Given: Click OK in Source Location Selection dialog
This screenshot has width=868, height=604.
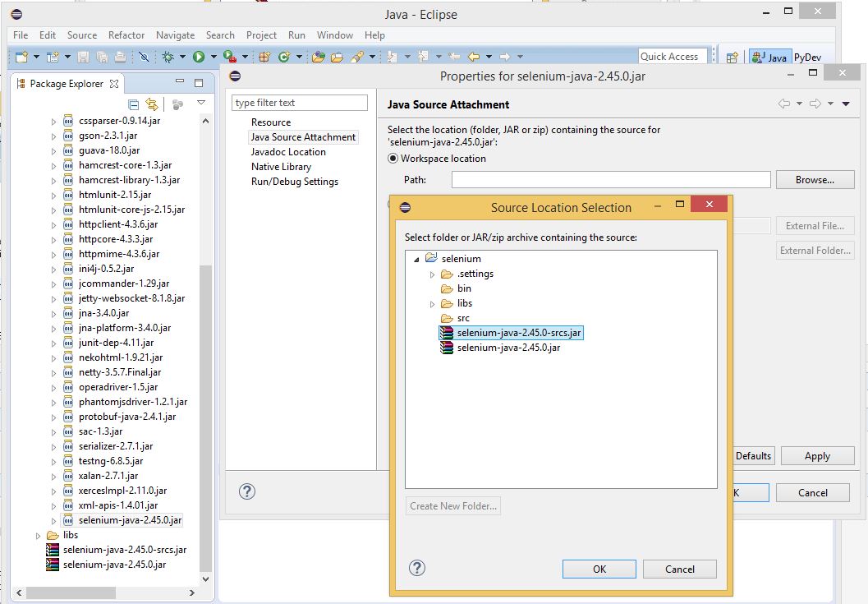Looking at the screenshot, I should pos(599,569).
